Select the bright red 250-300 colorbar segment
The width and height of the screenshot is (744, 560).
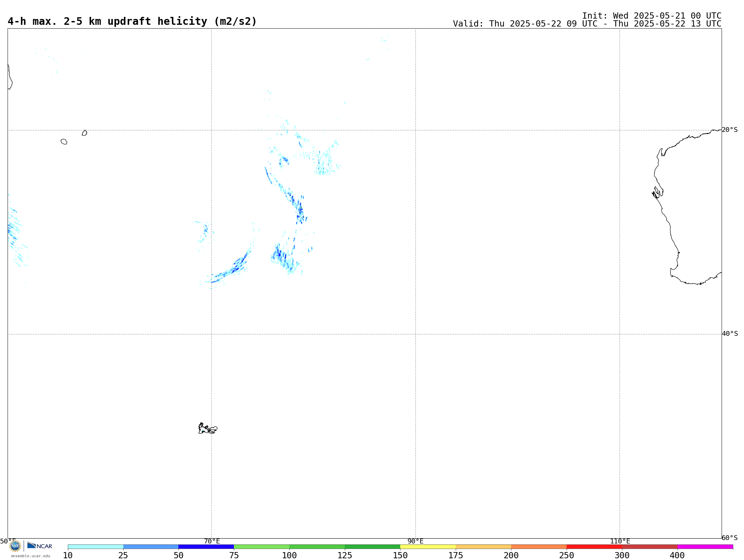point(595,547)
